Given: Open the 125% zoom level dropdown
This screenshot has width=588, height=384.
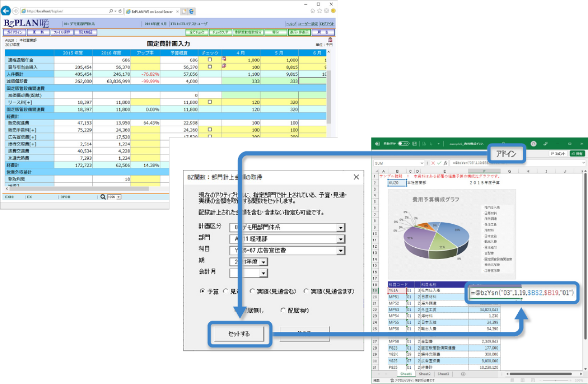Looking at the screenshot, I should tap(118, 197).
